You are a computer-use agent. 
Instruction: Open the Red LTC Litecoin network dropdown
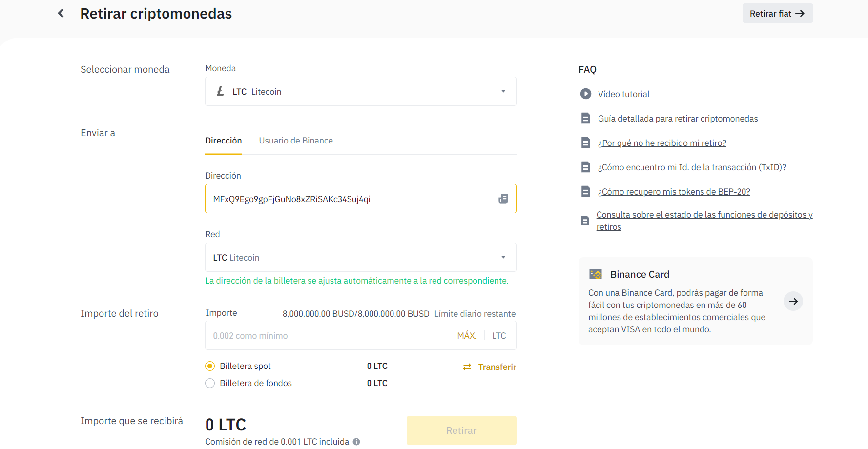(x=361, y=257)
